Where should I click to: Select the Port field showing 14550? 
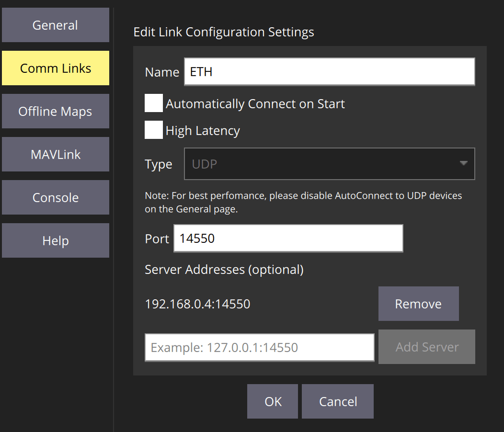(x=287, y=238)
